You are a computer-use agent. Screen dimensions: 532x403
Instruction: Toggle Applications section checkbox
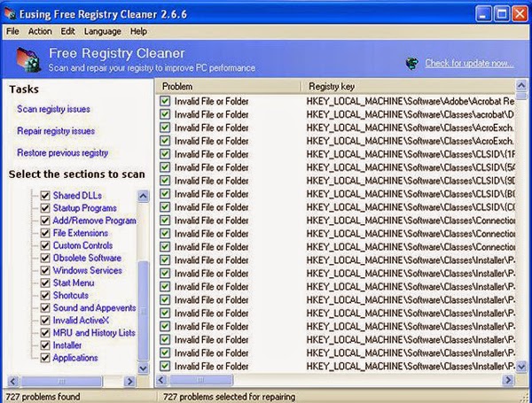pyautogui.click(x=45, y=358)
